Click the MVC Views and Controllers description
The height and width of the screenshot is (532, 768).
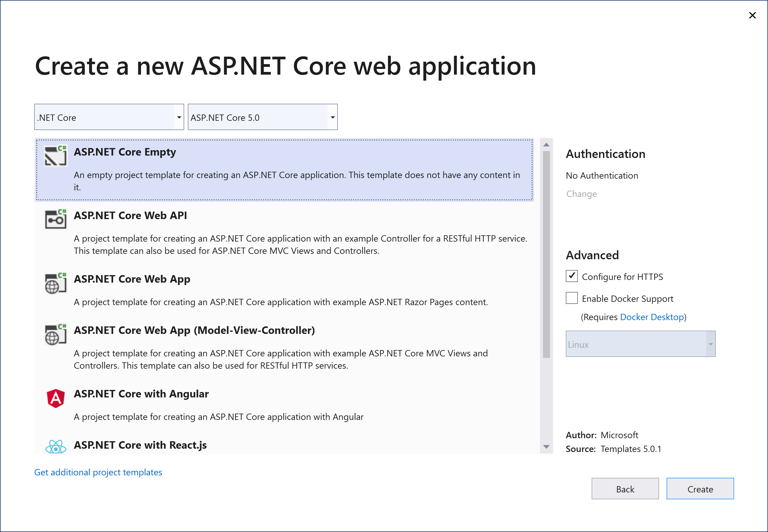click(280, 359)
